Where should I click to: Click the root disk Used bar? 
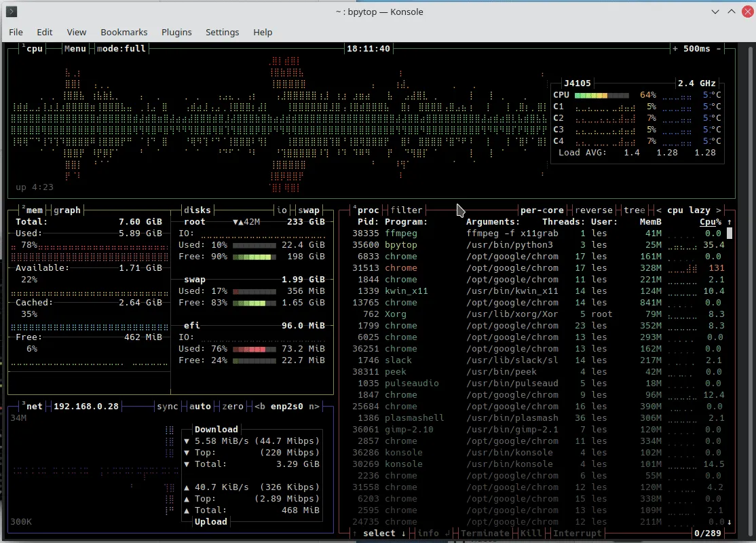tap(254, 245)
